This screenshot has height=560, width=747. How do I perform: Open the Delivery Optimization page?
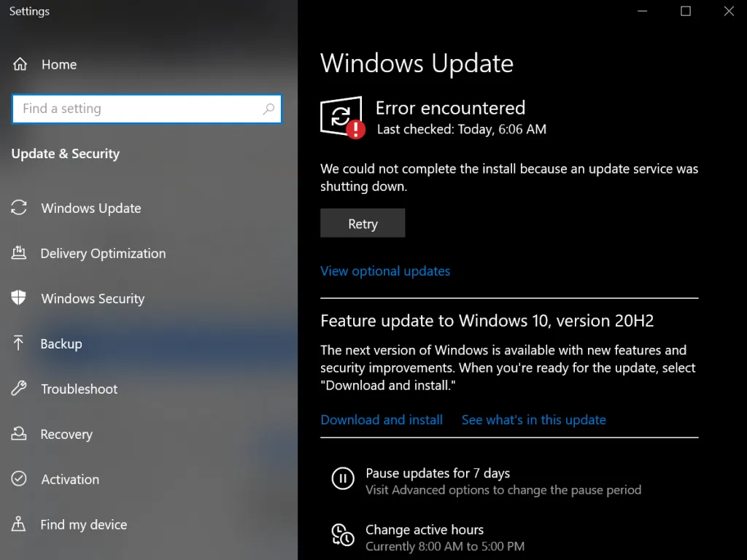pyautogui.click(x=103, y=253)
